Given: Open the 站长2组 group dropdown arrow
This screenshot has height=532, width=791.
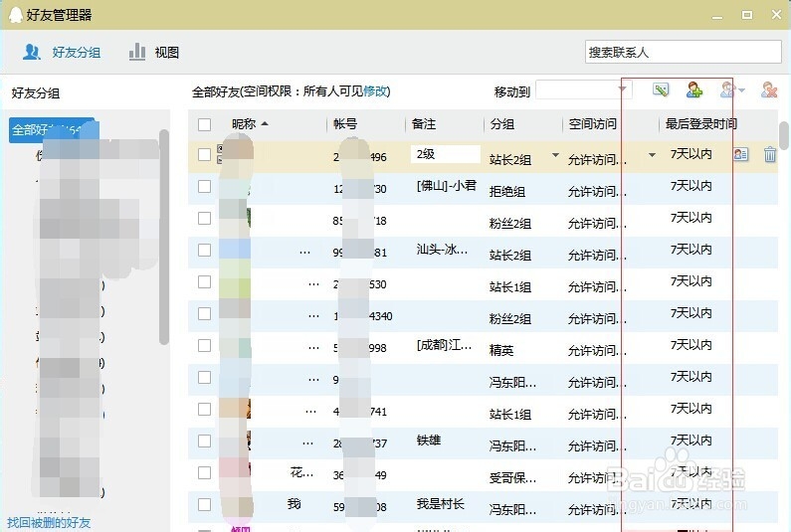Looking at the screenshot, I should [x=555, y=155].
